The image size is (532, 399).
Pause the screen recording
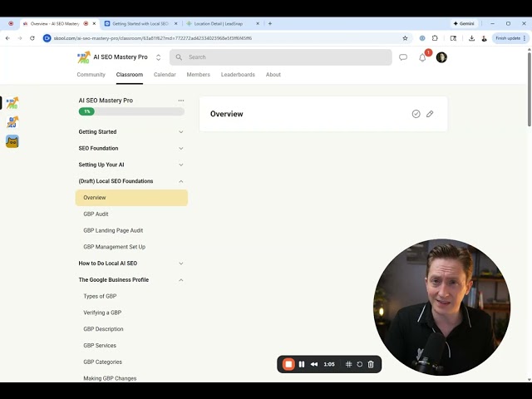tap(302, 364)
